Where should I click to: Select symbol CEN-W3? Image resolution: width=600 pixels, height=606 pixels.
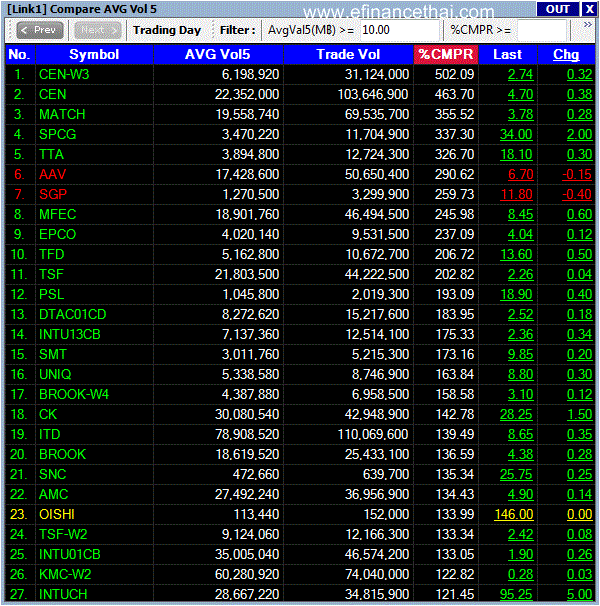point(64,74)
